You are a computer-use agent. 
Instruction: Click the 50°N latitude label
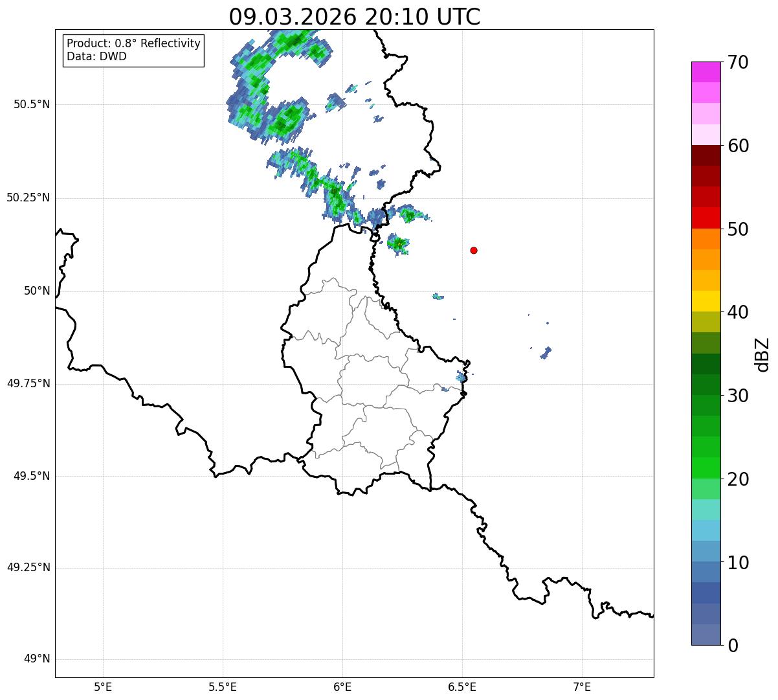37,291
